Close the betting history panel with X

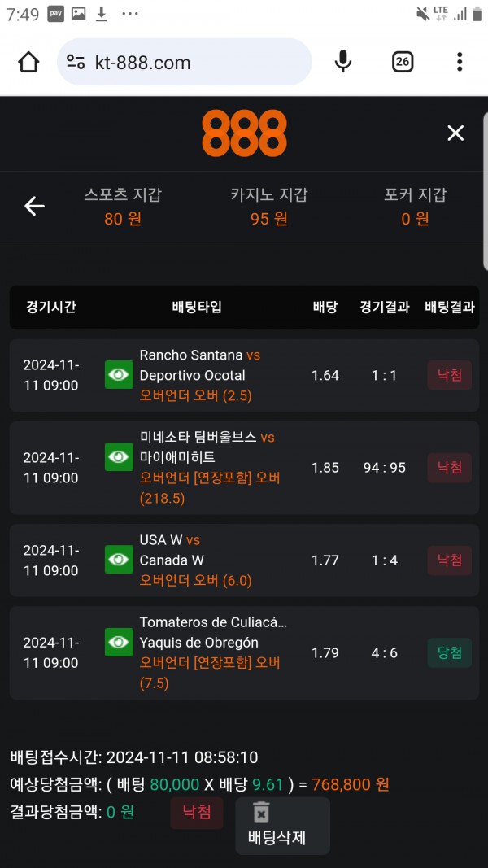click(x=455, y=133)
